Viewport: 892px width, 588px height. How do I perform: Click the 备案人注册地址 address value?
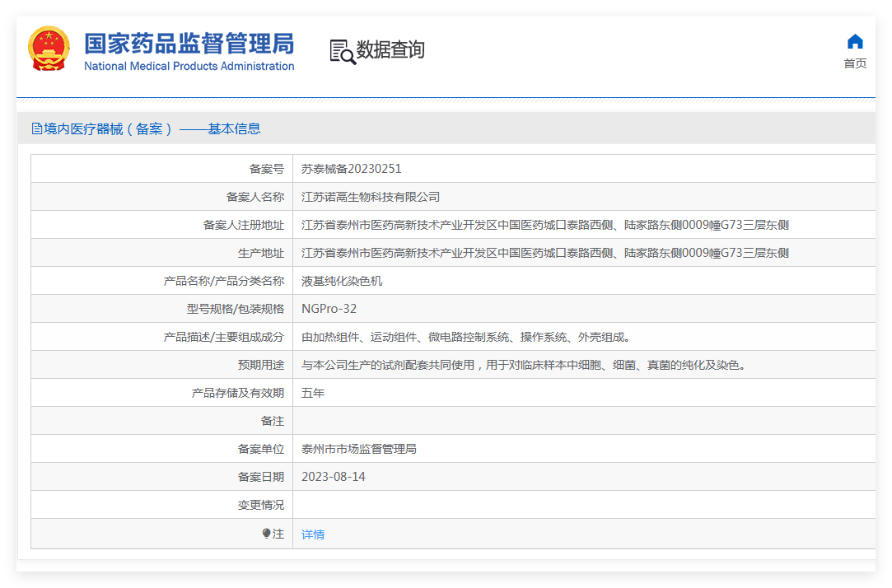[545, 225]
